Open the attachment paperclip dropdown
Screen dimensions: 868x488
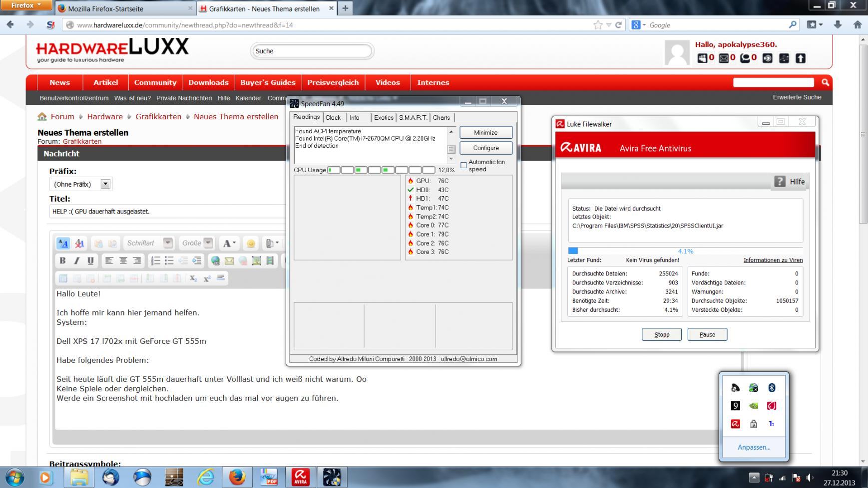pos(272,244)
